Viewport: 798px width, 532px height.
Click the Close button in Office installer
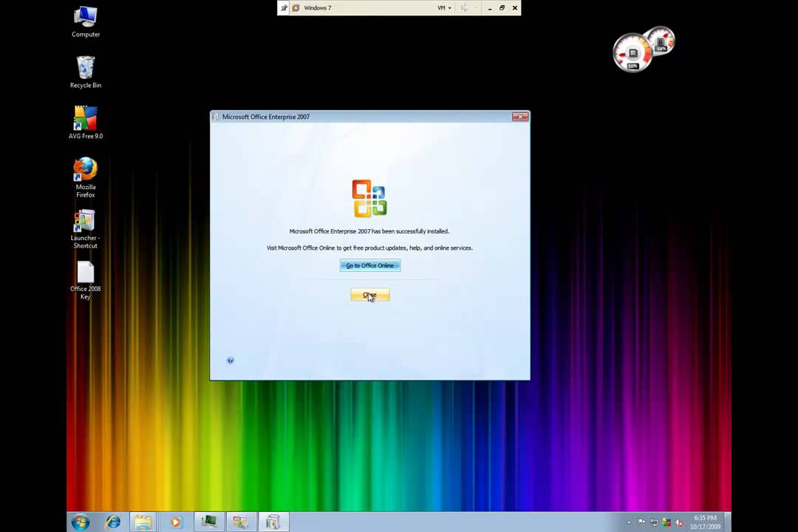[x=370, y=295]
